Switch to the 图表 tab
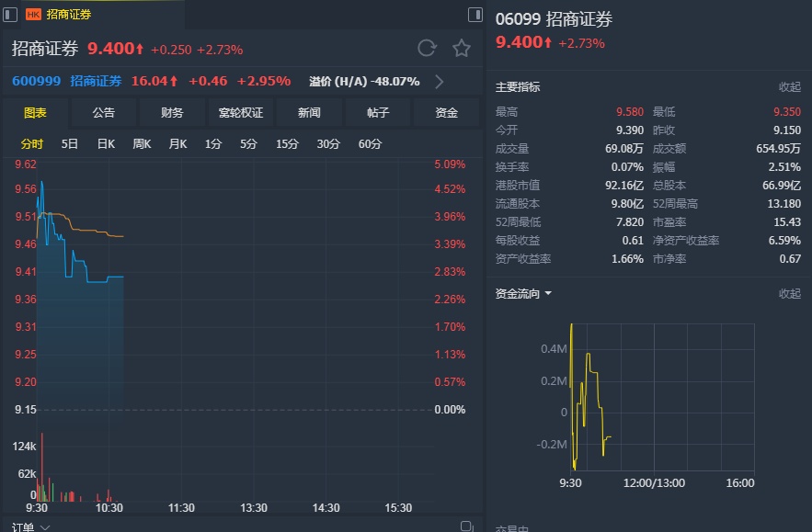 pyautogui.click(x=35, y=113)
